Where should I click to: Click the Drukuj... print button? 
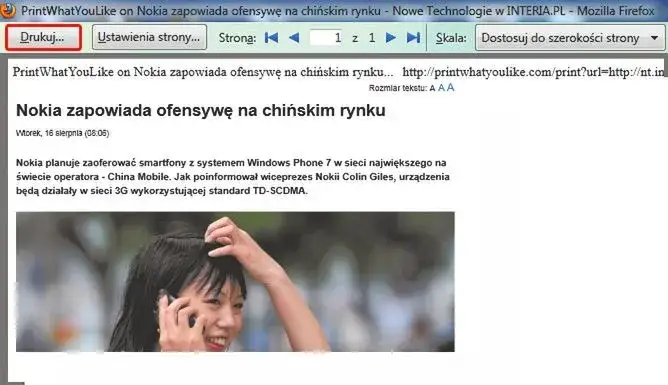[x=43, y=37]
